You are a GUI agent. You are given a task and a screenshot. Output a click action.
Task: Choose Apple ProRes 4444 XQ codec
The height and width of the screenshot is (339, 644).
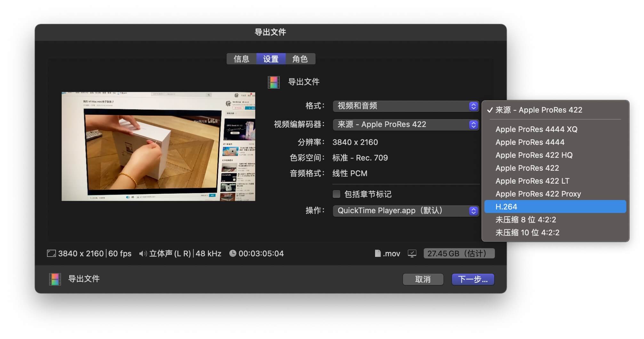tap(555, 129)
